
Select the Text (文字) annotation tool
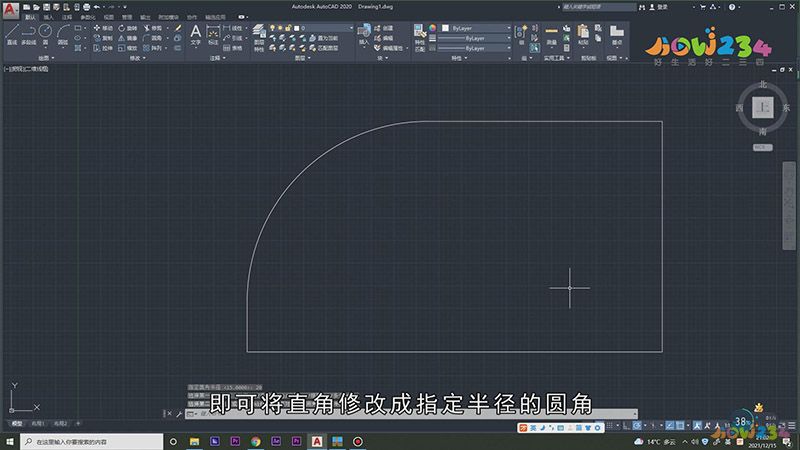point(195,35)
